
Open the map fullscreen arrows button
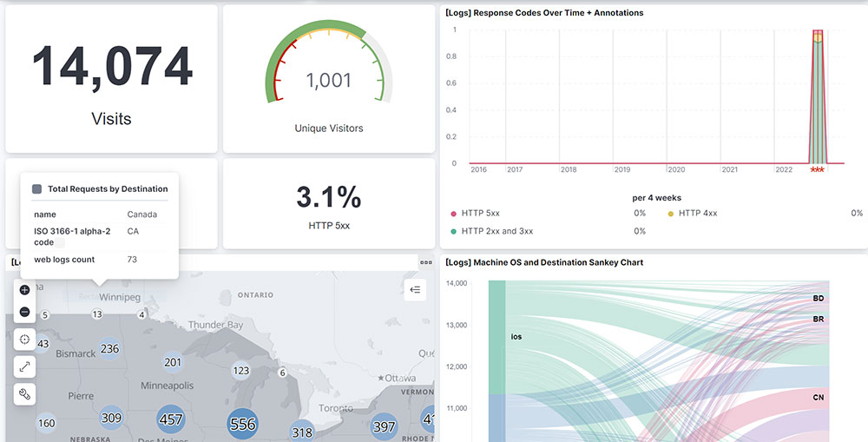click(24, 366)
